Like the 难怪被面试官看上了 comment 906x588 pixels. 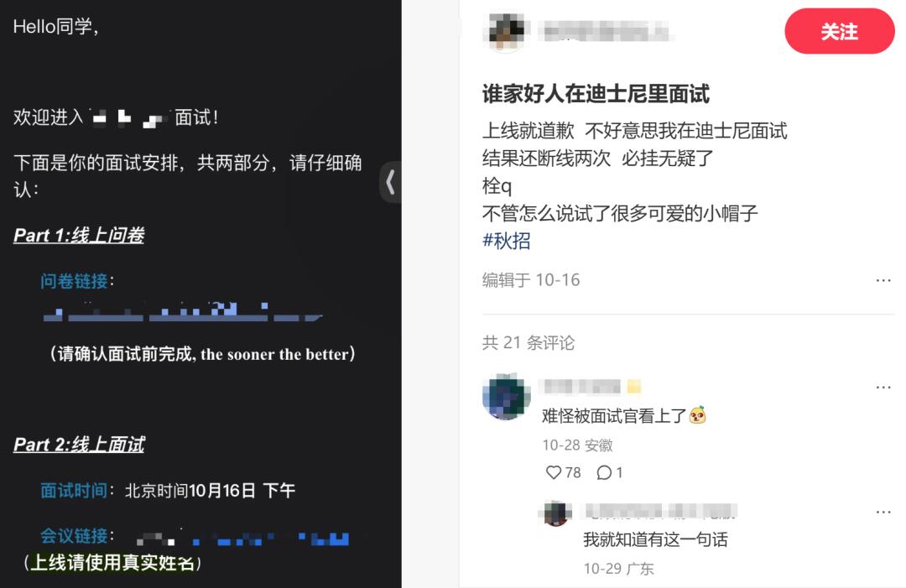(554, 472)
